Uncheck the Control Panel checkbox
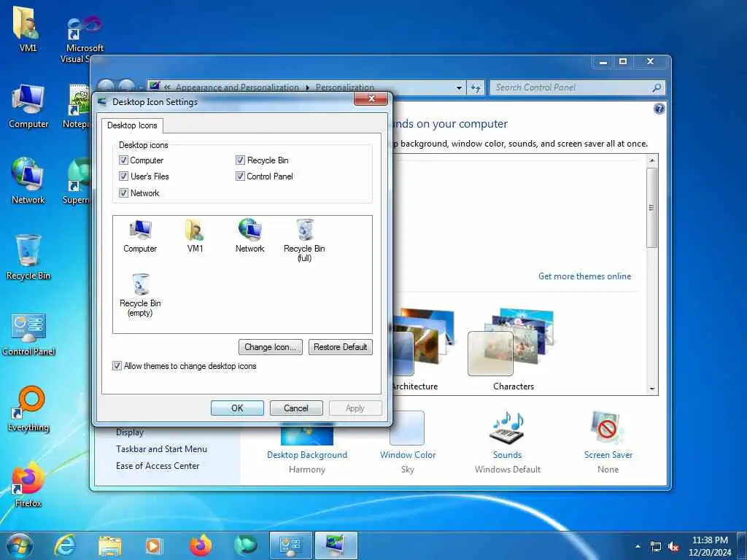 coord(240,176)
